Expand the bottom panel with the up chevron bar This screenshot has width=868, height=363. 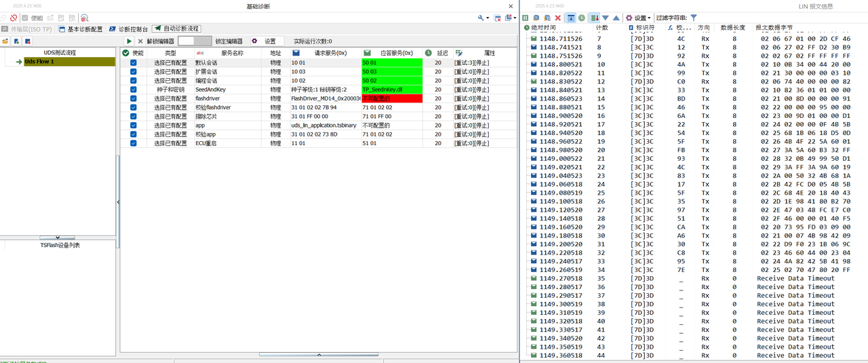click(x=319, y=354)
